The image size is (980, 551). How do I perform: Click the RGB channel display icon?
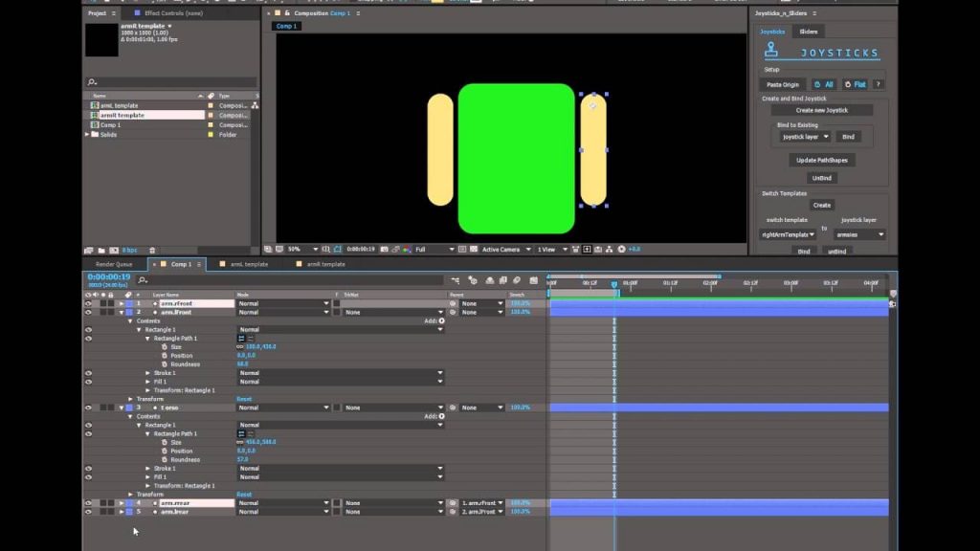point(407,250)
